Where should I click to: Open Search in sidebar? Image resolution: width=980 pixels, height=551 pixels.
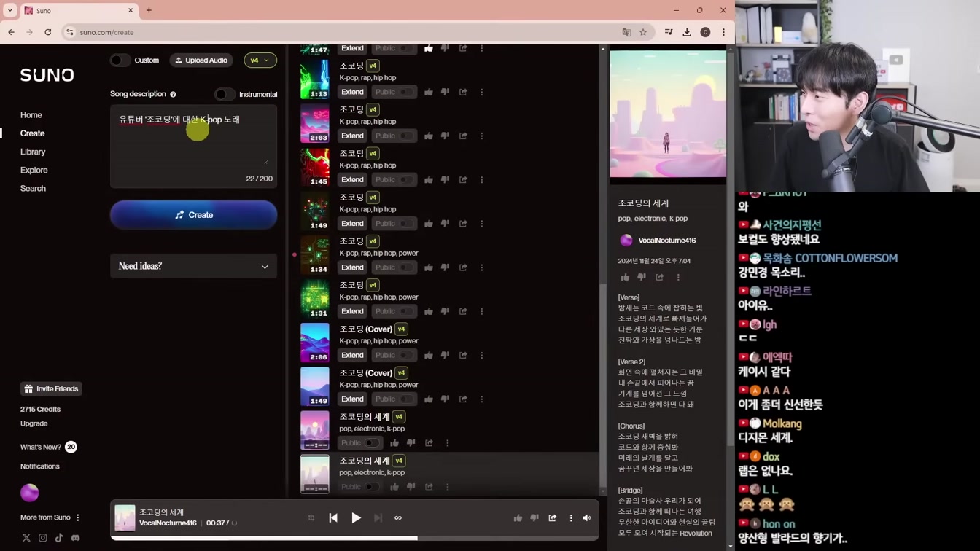(x=33, y=188)
